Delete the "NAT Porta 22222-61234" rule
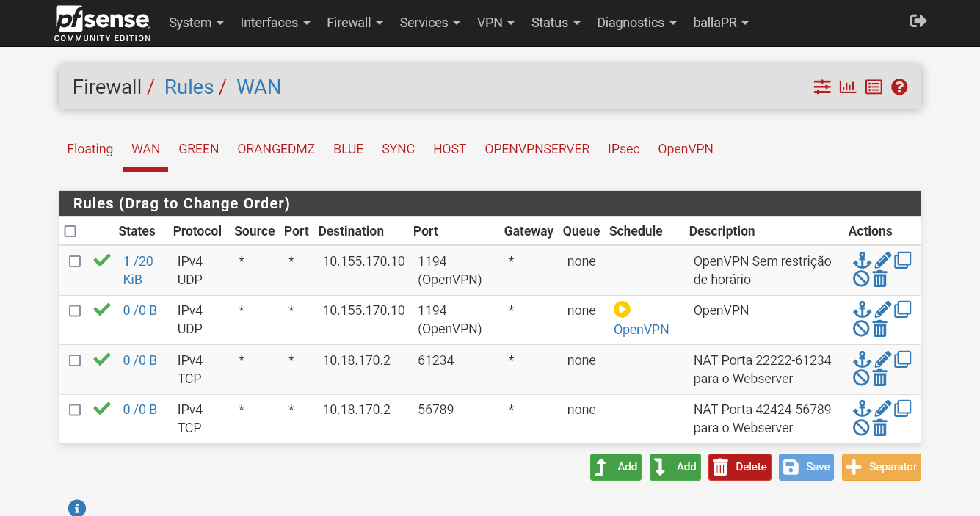 coord(880,377)
